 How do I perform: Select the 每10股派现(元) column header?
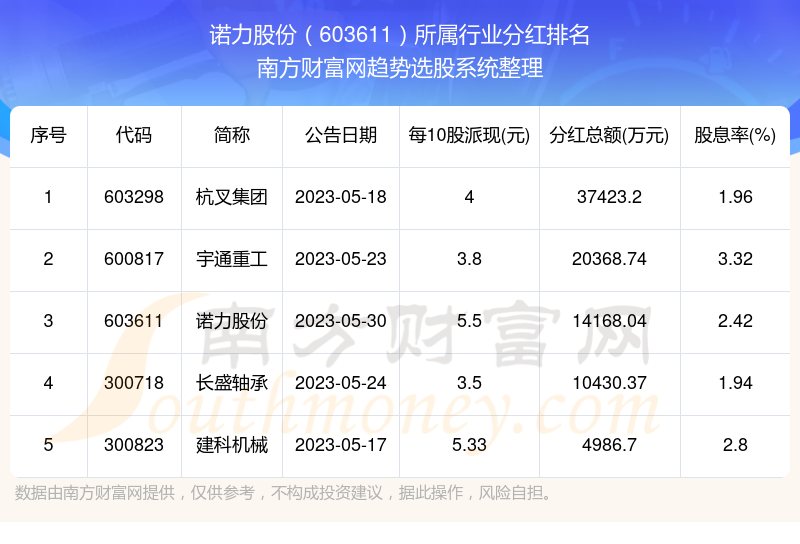469,135
